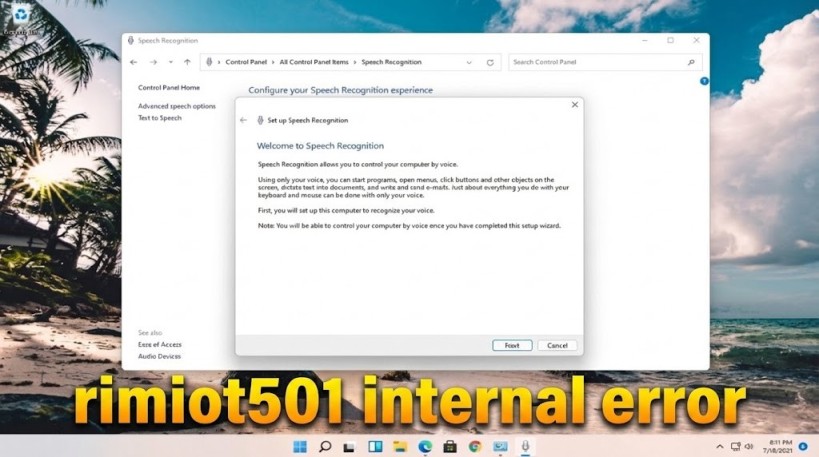The image size is (819, 457).
Task: Close the Speech Recognition Control Panel window
Action: point(696,40)
